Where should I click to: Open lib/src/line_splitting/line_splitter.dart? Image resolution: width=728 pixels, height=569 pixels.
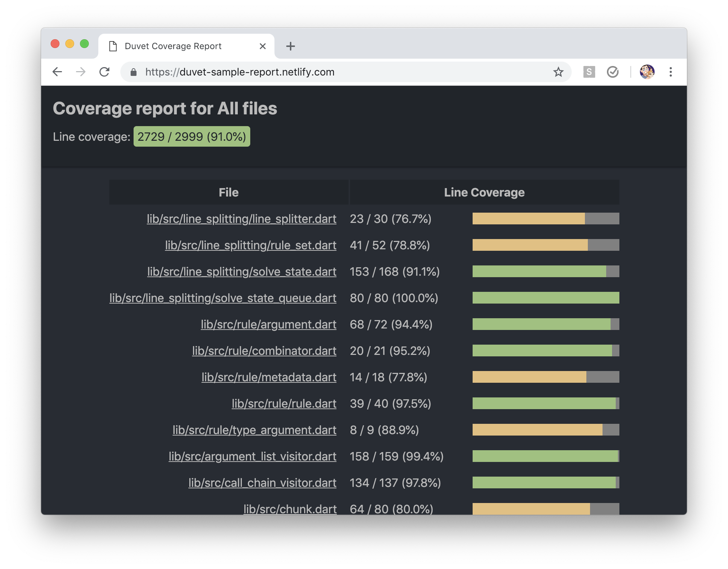241,219
